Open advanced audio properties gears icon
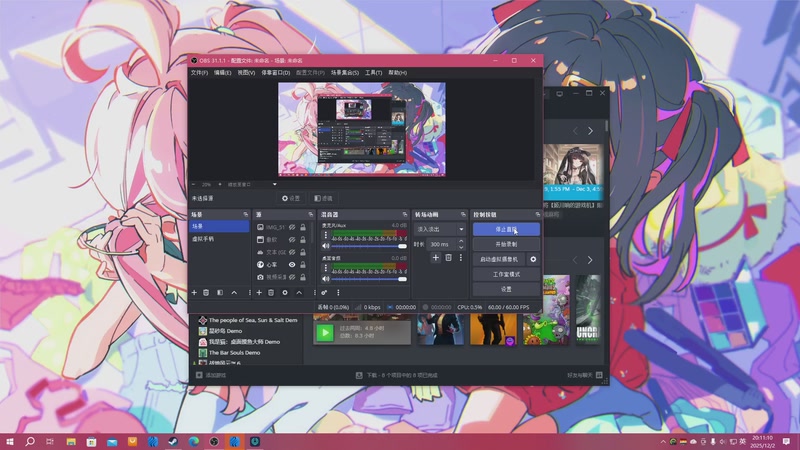The height and width of the screenshot is (450, 800). [x=324, y=293]
